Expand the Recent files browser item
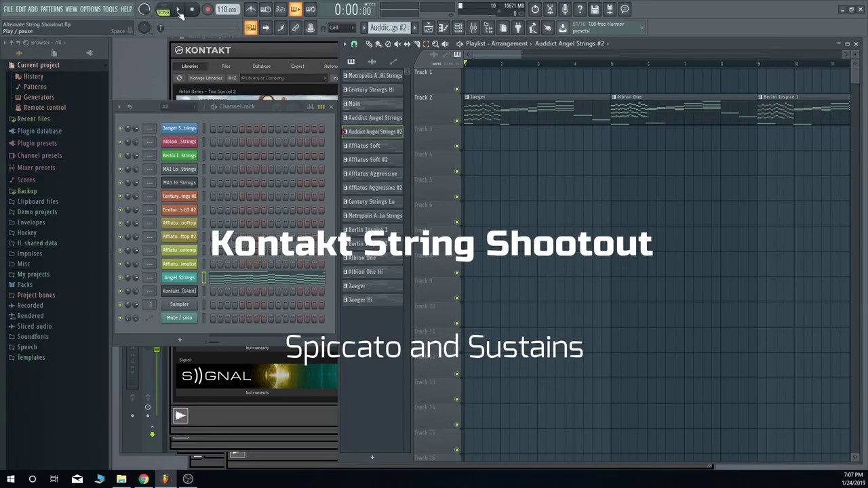This screenshot has width=868, height=488. 33,119
